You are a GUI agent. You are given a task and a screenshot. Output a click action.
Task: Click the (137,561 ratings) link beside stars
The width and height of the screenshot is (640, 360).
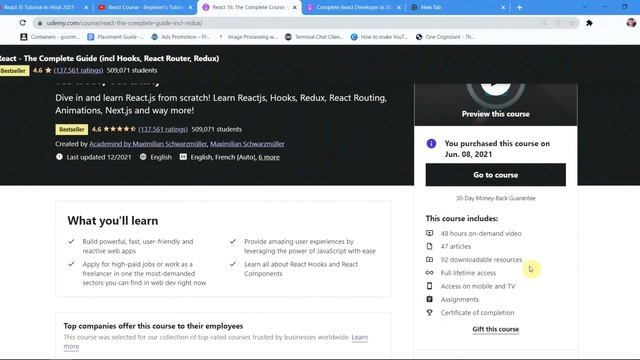(x=163, y=129)
